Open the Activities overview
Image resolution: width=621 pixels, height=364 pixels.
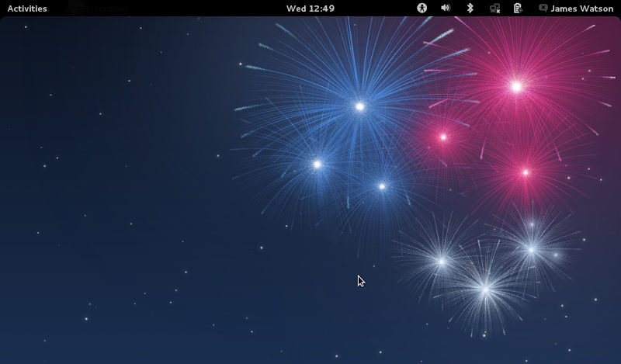27,9
